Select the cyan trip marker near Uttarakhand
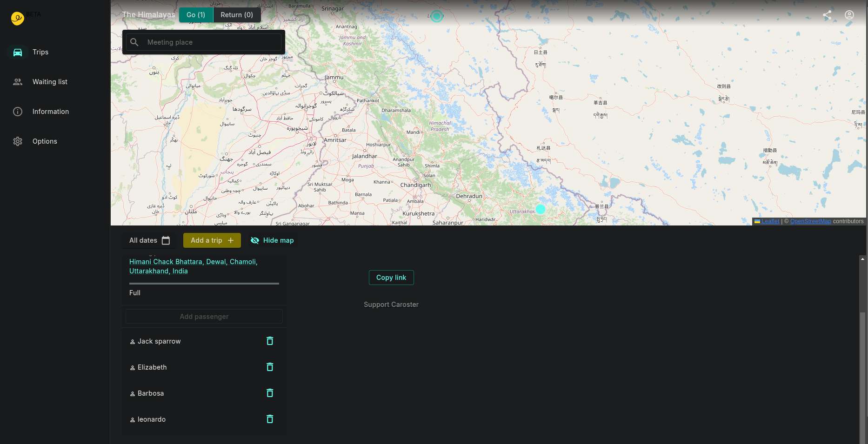This screenshot has height=444, width=868. (540, 209)
